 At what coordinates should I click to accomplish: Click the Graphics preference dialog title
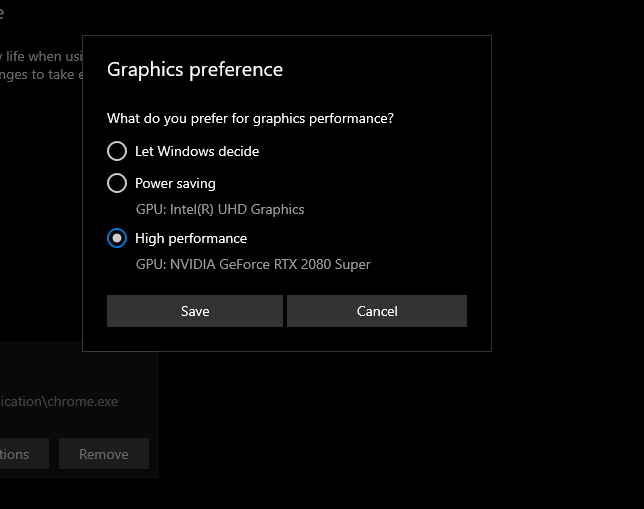pyautogui.click(x=195, y=69)
